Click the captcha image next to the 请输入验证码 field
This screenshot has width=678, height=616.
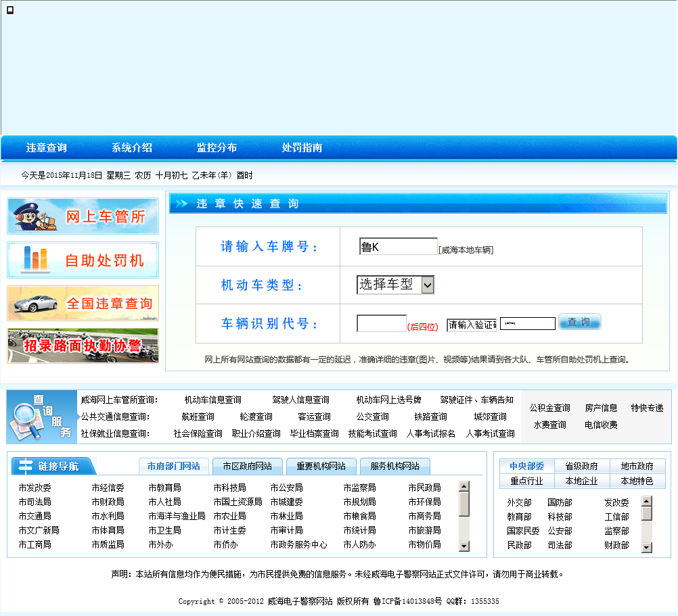click(528, 323)
